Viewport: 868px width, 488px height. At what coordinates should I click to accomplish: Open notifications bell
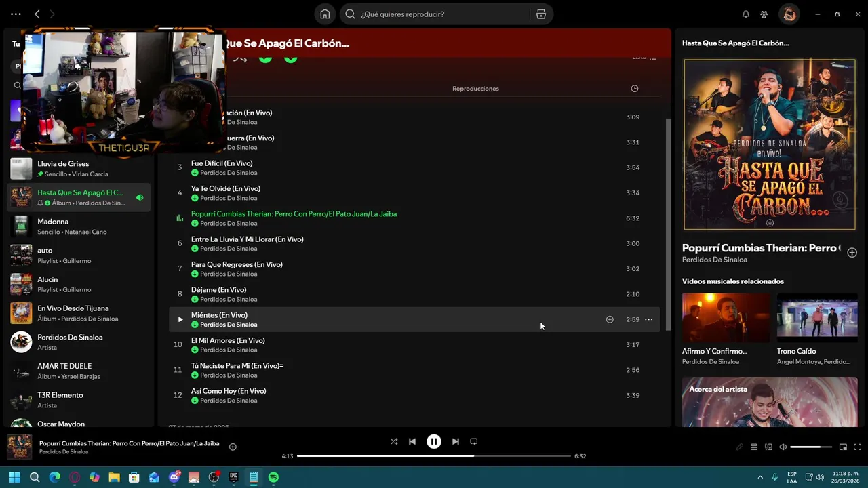[x=746, y=14]
